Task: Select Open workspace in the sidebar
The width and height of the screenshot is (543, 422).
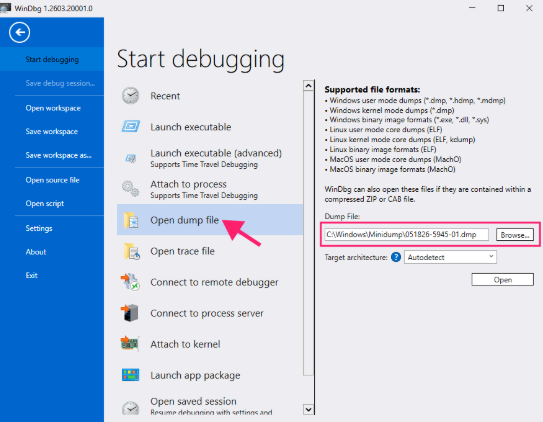Action: click(x=53, y=108)
